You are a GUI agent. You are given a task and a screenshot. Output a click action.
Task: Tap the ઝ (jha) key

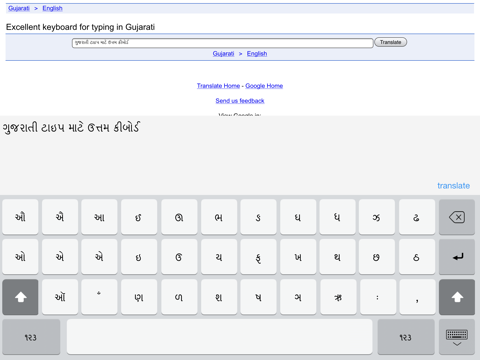[x=377, y=217]
